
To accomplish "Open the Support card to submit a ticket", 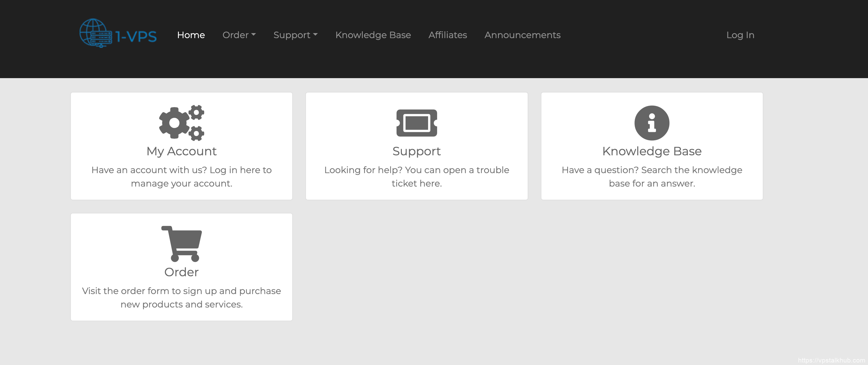I will point(417,145).
